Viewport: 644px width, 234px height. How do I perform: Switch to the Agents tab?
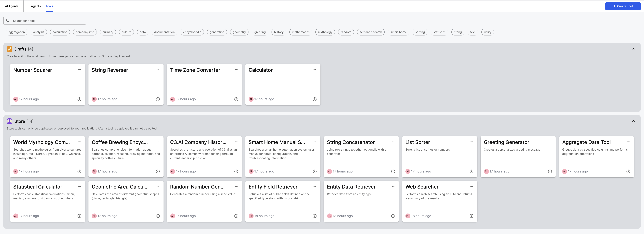[36, 6]
